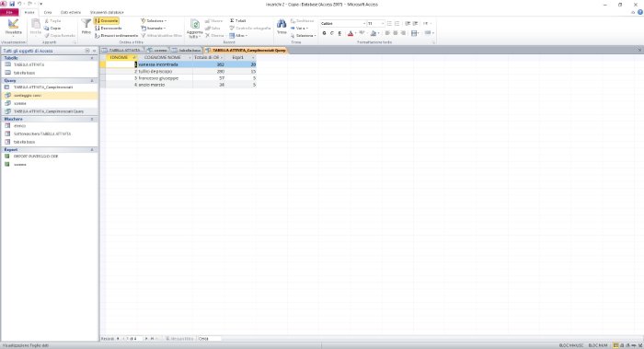This screenshot has width=644, height=349.
Task: Click the navigation pane shutter collapse button
Action: 94,51
